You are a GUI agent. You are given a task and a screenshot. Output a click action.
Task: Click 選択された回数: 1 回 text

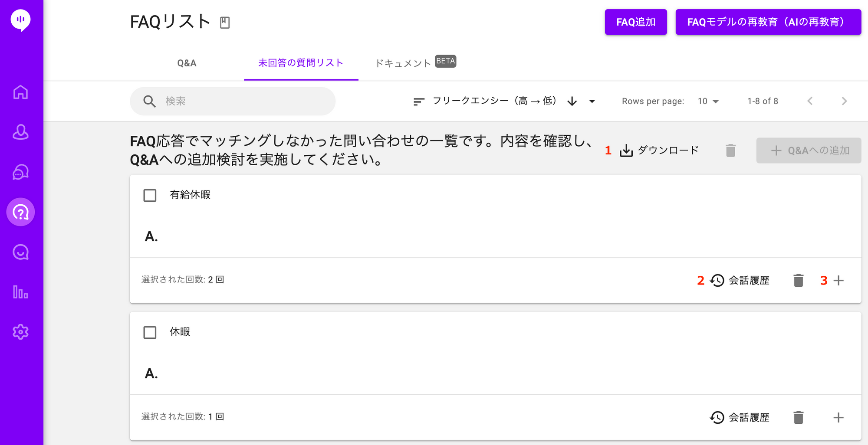(x=183, y=417)
